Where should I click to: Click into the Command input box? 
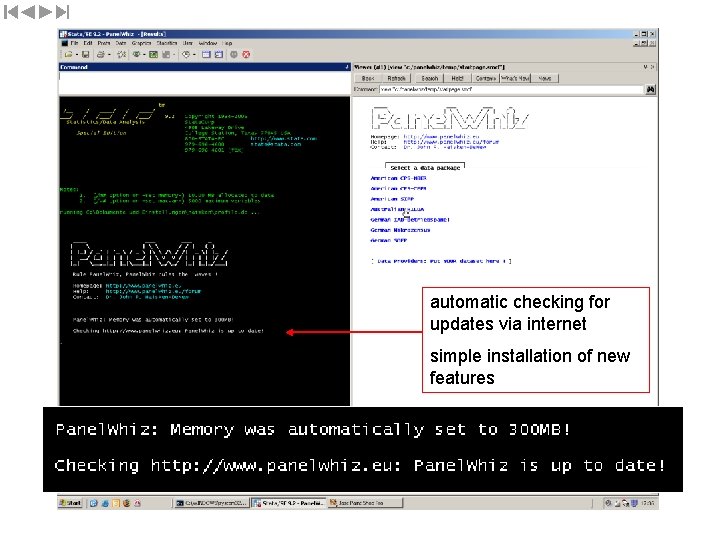[x=204, y=83]
